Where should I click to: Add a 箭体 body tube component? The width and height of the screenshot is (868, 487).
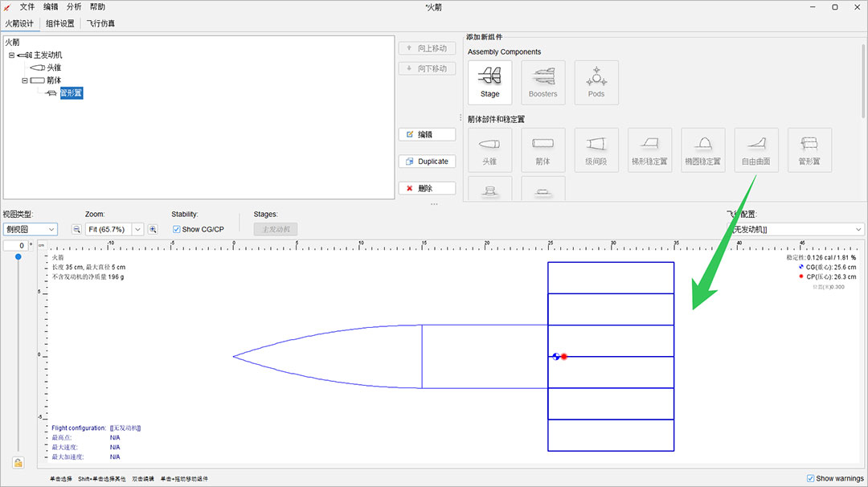click(x=543, y=150)
